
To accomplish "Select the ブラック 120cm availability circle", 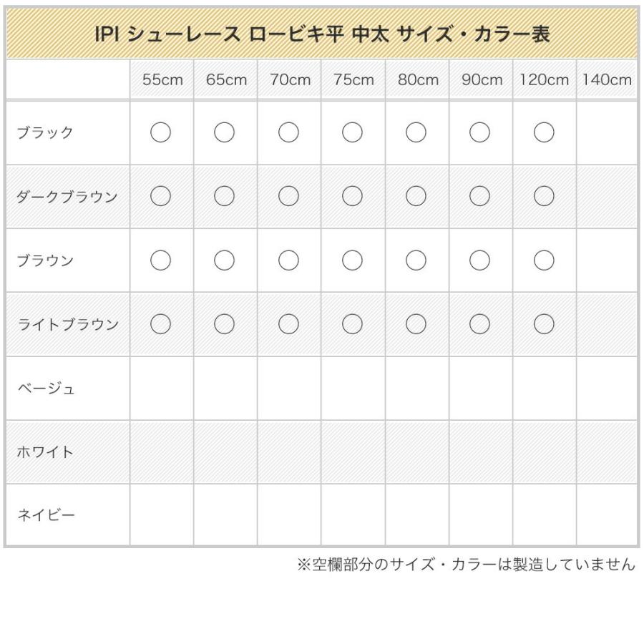I will (x=544, y=132).
